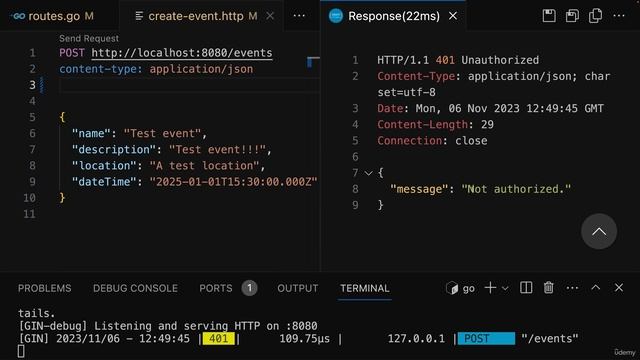Click the Send Request code lens
This screenshot has width=640, height=360.
pyautogui.click(x=89, y=38)
